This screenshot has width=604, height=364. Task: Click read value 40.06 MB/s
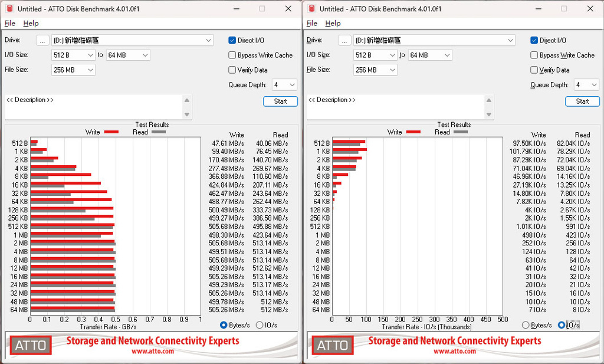coord(272,143)
